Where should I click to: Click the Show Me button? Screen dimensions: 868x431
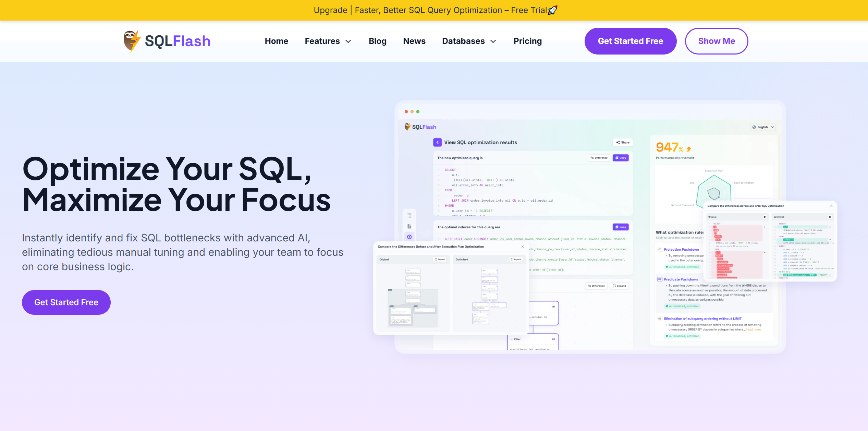tap(717, 41)
